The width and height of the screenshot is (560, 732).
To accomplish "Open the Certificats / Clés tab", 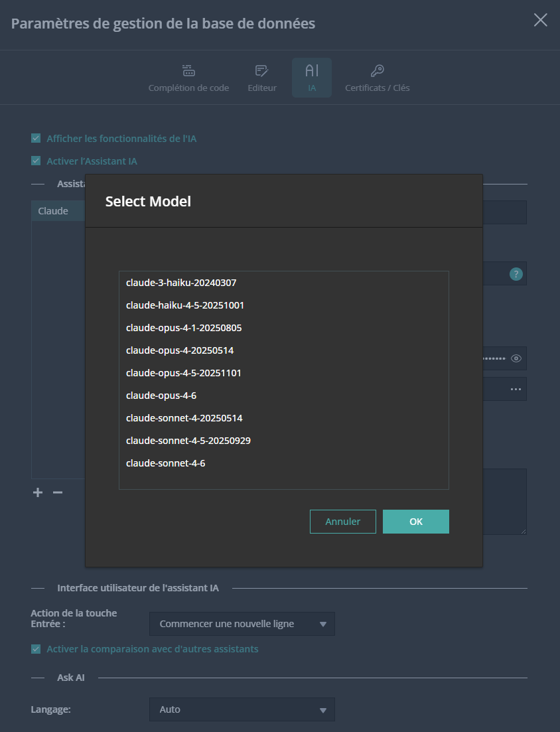I will point(377,78).
